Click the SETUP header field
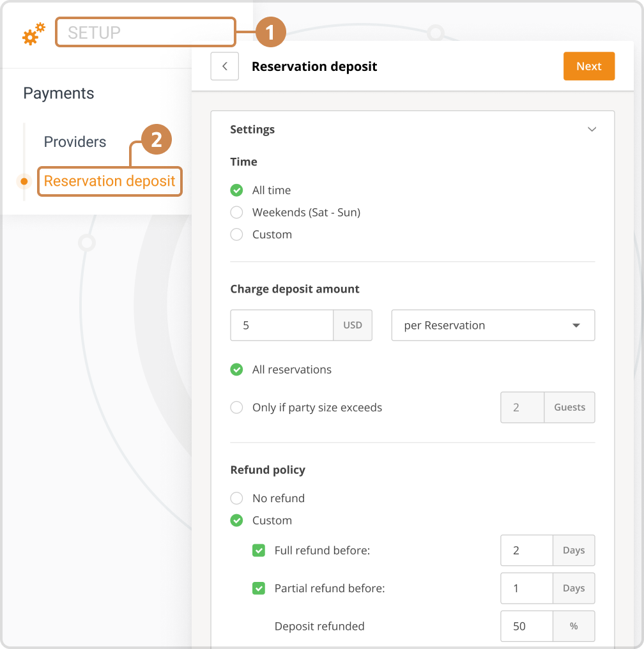 click(145, 33)
